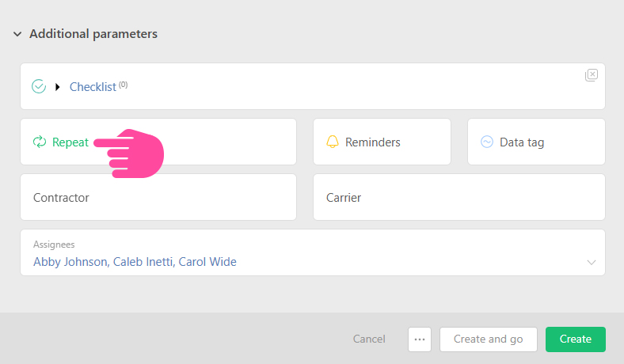The image size is (624, 364).
Task: Click into the Contractor field
Action: coord(158,198)
